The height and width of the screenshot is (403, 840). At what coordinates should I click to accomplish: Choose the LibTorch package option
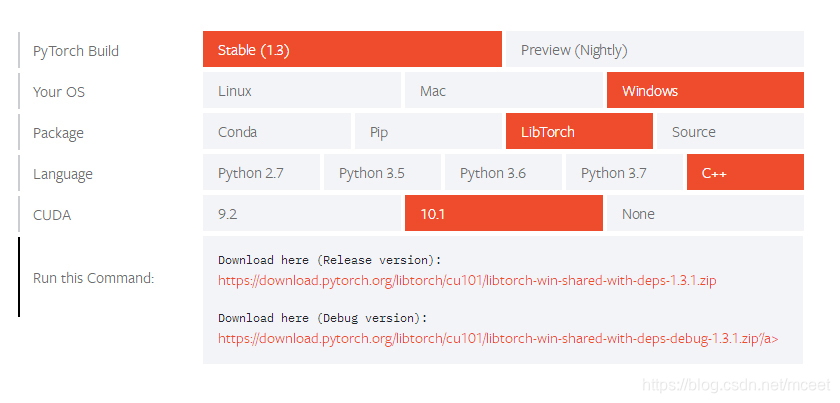point(579,131)
